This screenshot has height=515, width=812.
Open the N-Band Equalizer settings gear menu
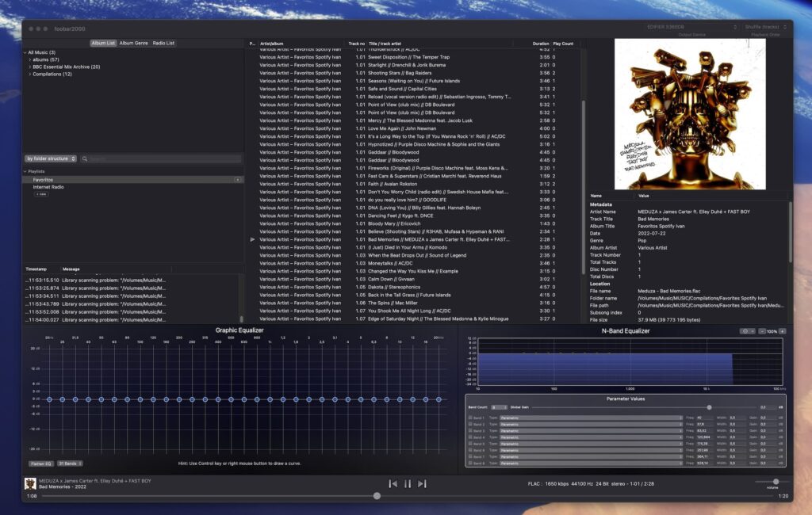747,330
